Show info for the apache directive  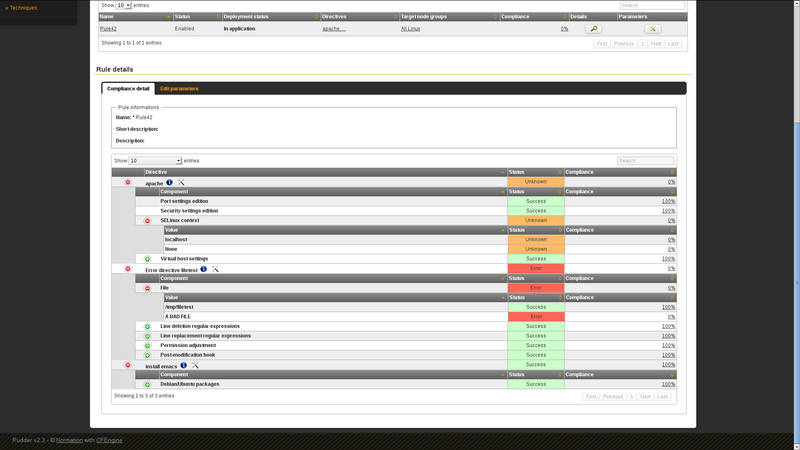tap(169, 182)
